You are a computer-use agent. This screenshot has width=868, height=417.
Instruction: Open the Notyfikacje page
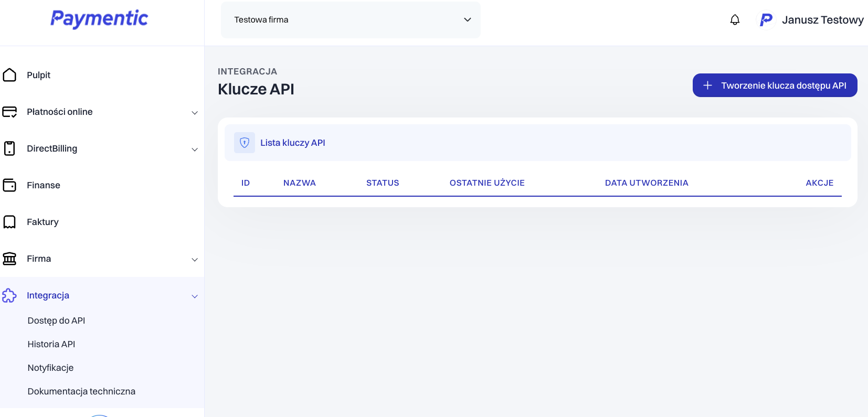pyautogui.click(x=50, y=368)
